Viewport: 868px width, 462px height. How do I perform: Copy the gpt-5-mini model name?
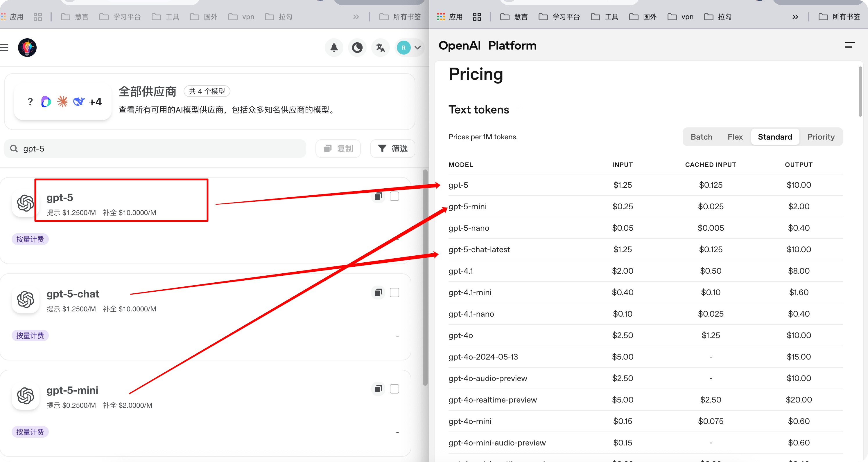tap(378, 389)
